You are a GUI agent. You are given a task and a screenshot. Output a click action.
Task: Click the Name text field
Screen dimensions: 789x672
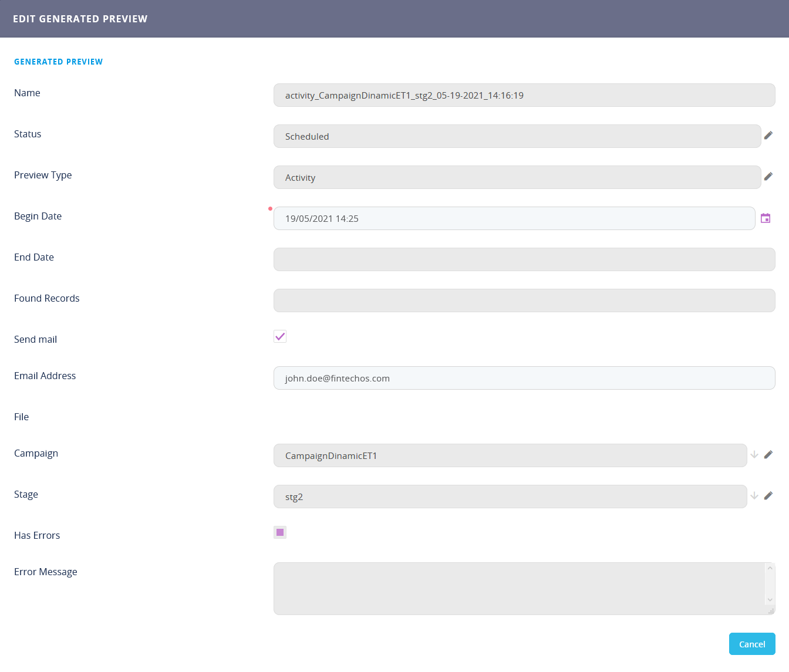coord(524,95)
